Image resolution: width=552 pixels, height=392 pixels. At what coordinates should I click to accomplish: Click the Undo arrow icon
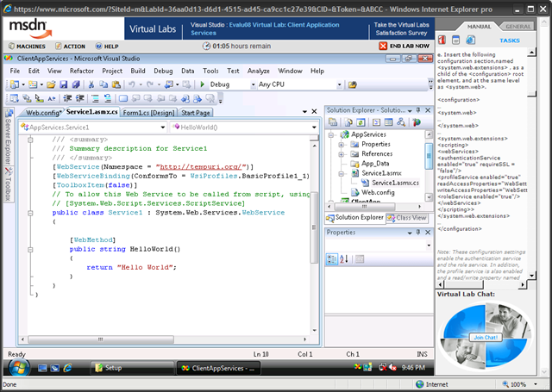pos(132,84)
